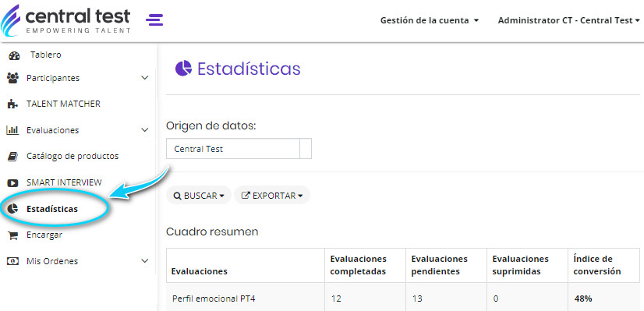Open Participantes sidebar menu item
This screenshot has height=311, width=644.
tap(53, 78)
